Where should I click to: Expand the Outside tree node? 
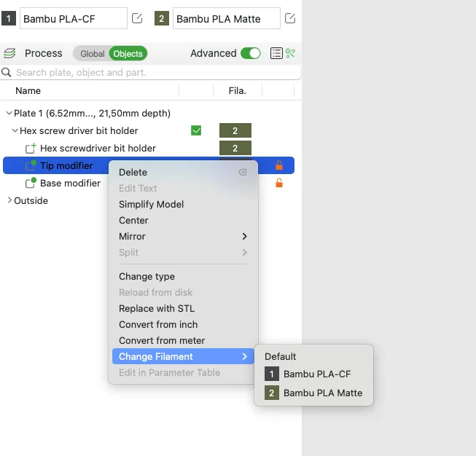pos(9,200)
